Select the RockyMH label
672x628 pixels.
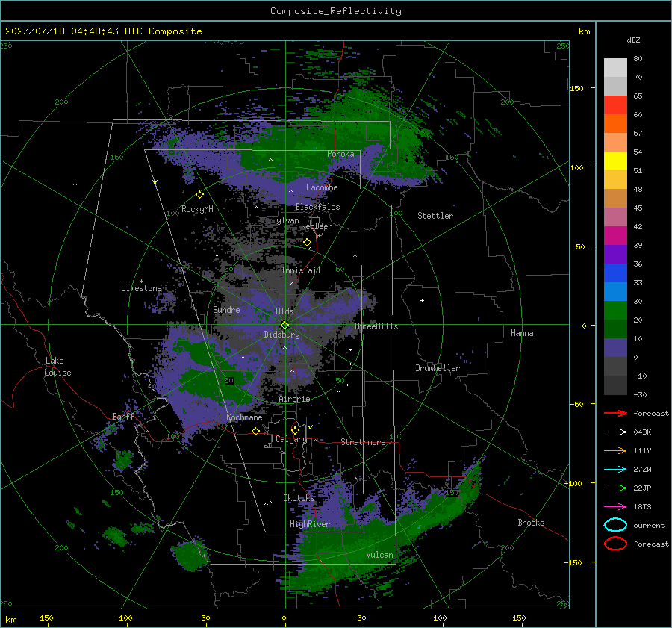point(197,209)
